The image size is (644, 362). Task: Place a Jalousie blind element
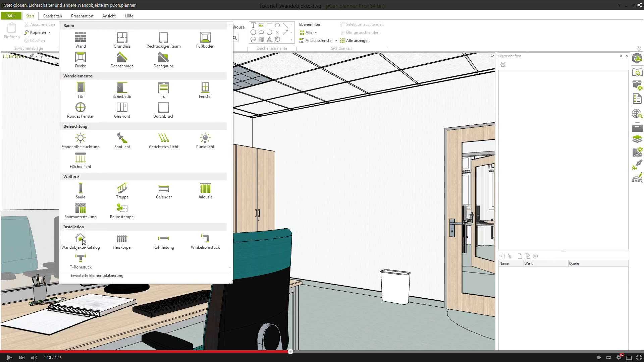click(205, 188)
